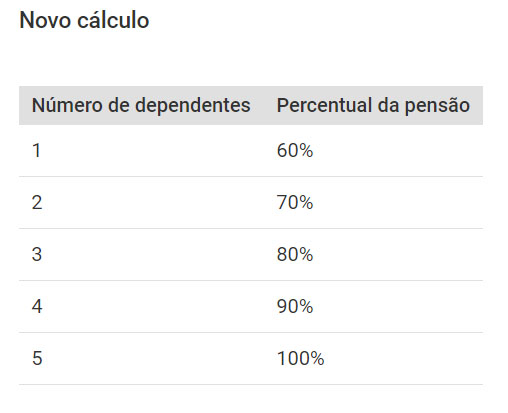Click the dependents cell showing 2

tap(37, 202)
